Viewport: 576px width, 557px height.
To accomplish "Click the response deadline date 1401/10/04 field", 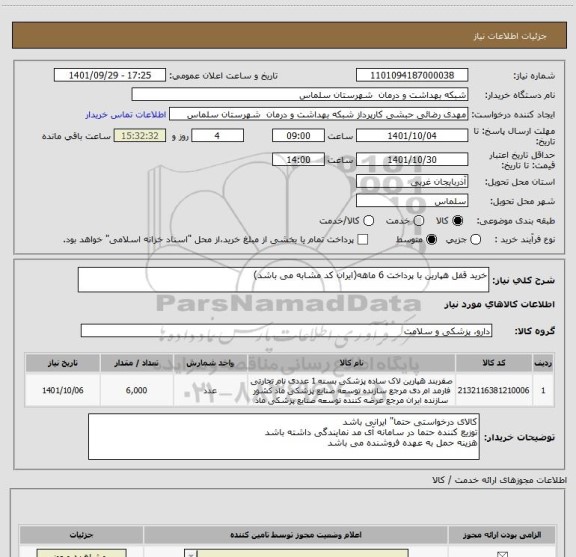I will tap(412, 136).
